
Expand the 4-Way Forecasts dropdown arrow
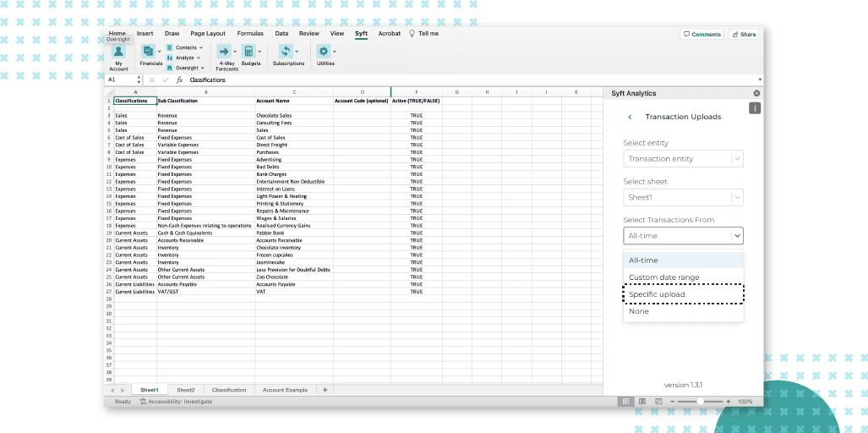(235, 52)
